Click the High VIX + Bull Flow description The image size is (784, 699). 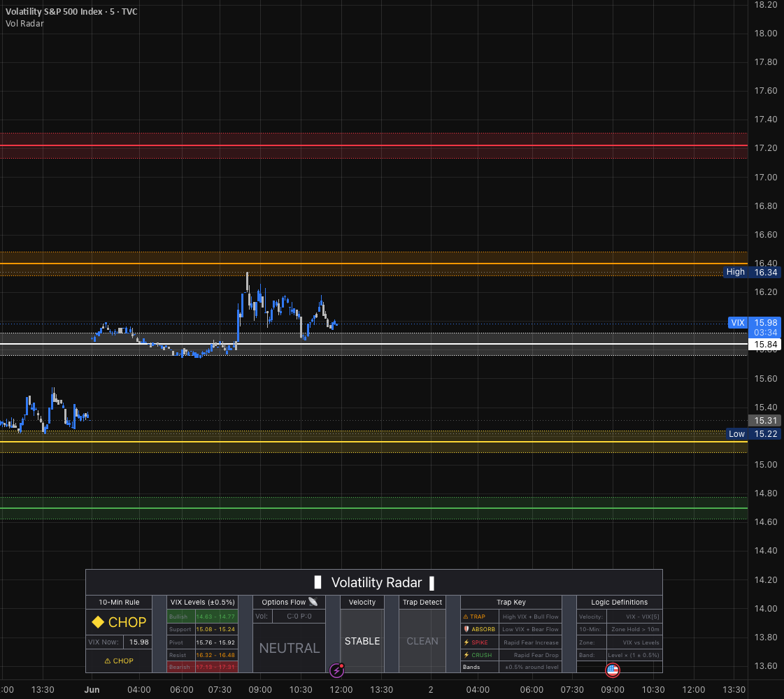point(531,617)
